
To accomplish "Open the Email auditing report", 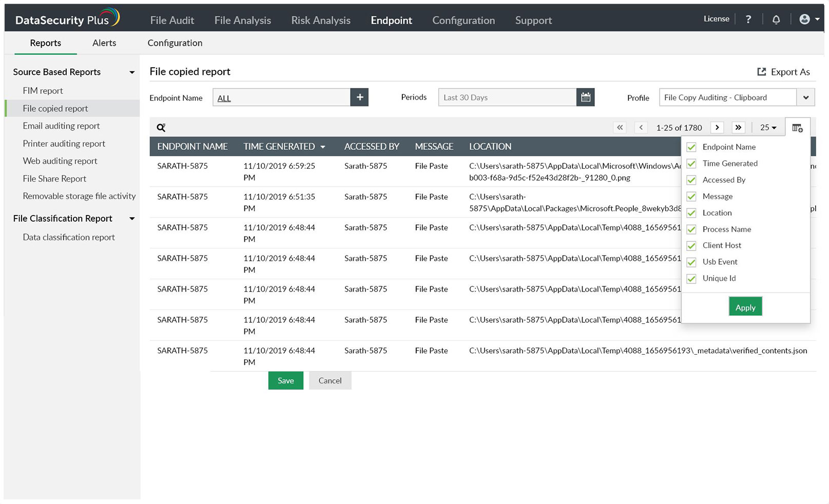I will click(x=61, y=126).
